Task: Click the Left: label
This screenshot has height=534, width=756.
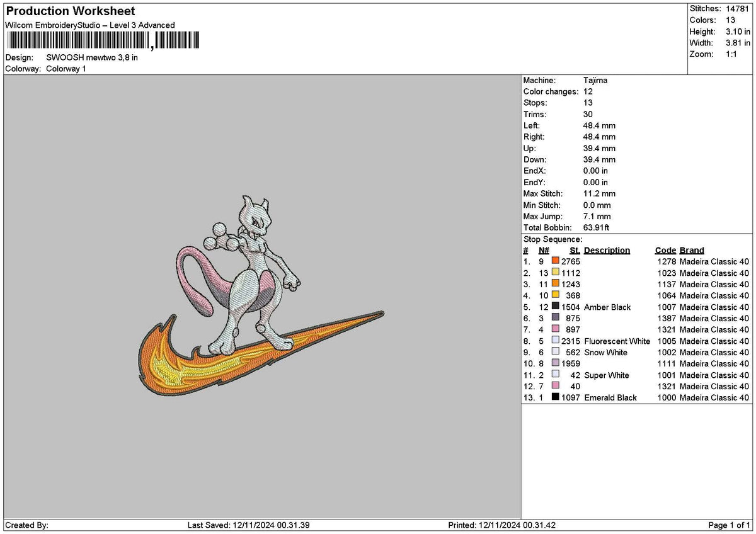Action: click(x=532, y=126)
